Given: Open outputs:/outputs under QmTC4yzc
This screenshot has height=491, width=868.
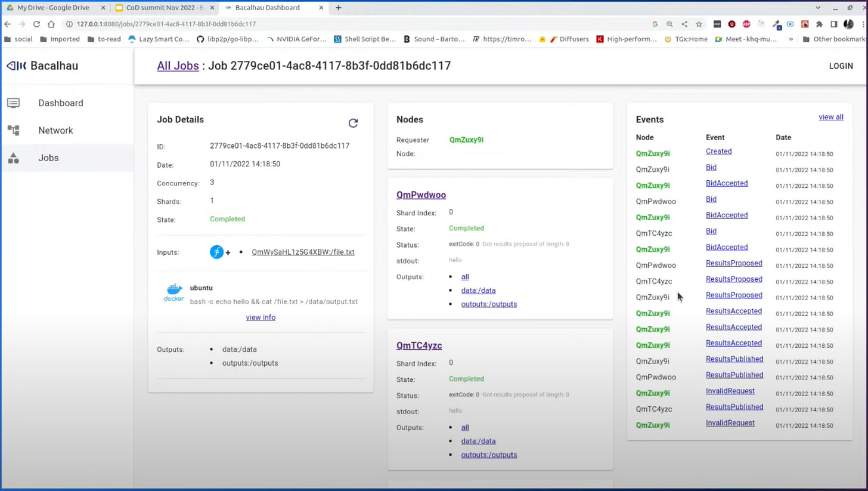Looking at the screenshot, I should (489, 455).
